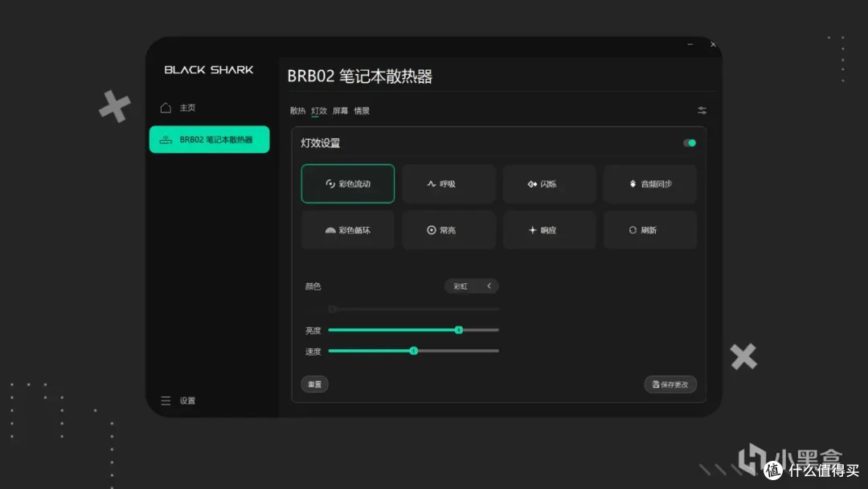Select BRB02 笔记本散热器 device in sidebar
This screenshot has width=868, height=489.
click(209, 140)
